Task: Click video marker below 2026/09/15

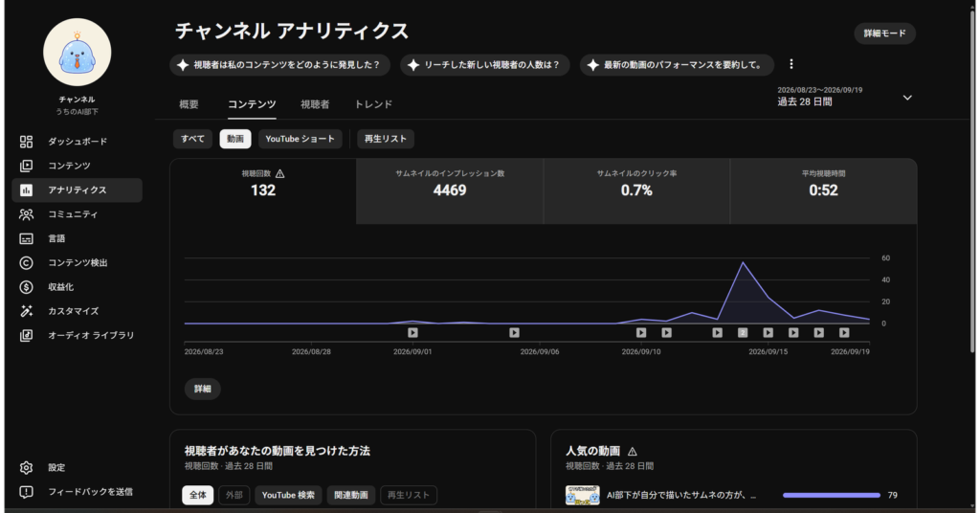Action: pyautogui.click(x=768, y=333)
